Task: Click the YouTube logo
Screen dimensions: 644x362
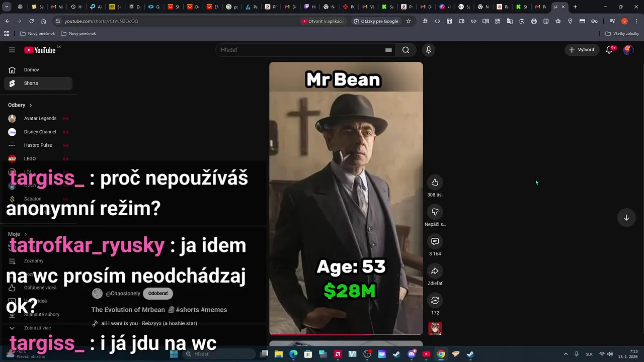Action: [x=40, y=50]
